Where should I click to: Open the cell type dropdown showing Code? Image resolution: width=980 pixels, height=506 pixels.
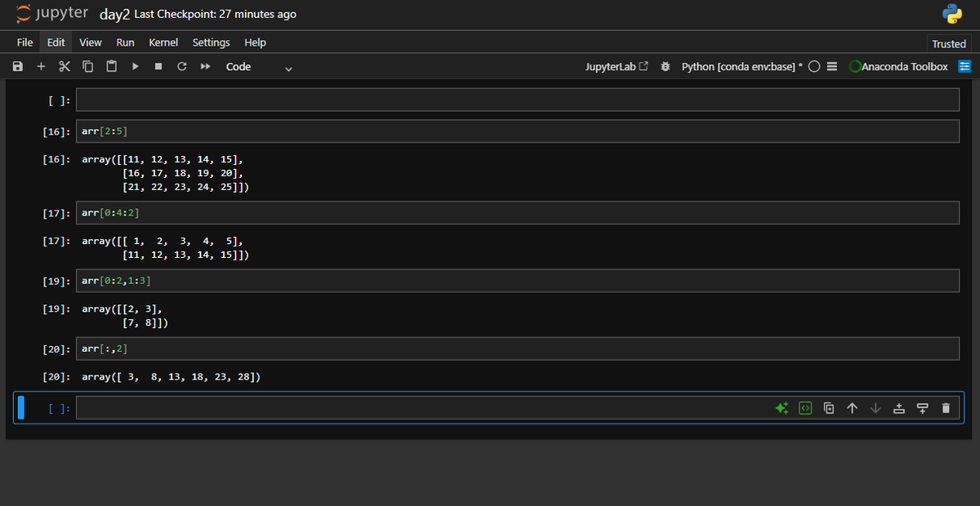tap(258, 67)
